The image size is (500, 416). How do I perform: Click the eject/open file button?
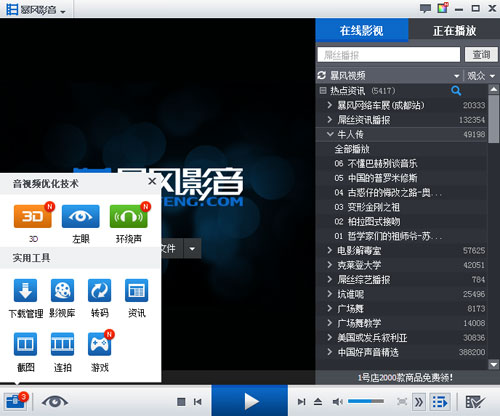coord(318,402)
